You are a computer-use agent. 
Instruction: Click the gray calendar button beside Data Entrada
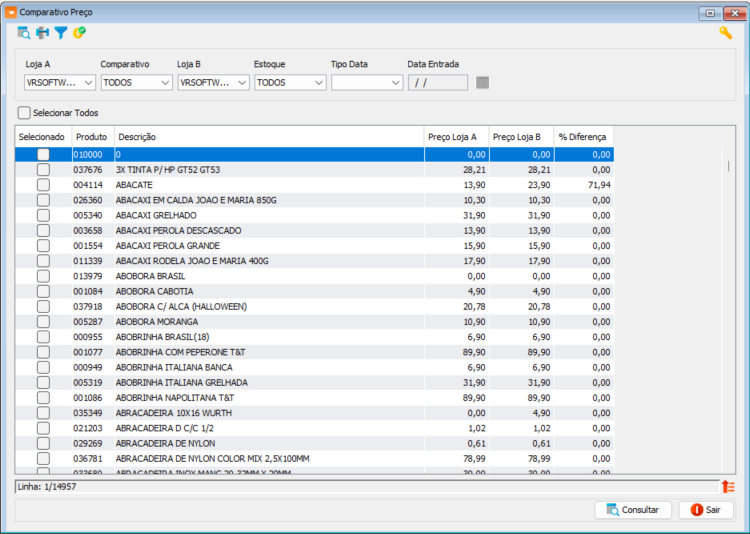(x=483, y=82)
